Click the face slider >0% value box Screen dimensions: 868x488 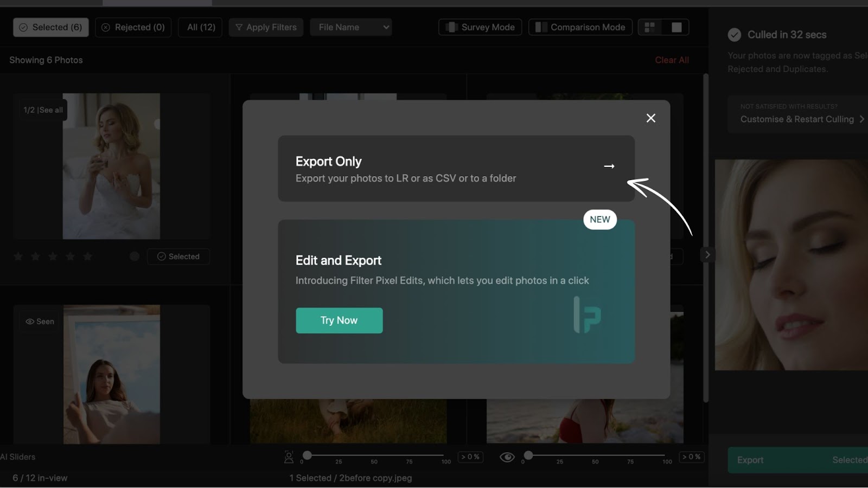(470, 457)
